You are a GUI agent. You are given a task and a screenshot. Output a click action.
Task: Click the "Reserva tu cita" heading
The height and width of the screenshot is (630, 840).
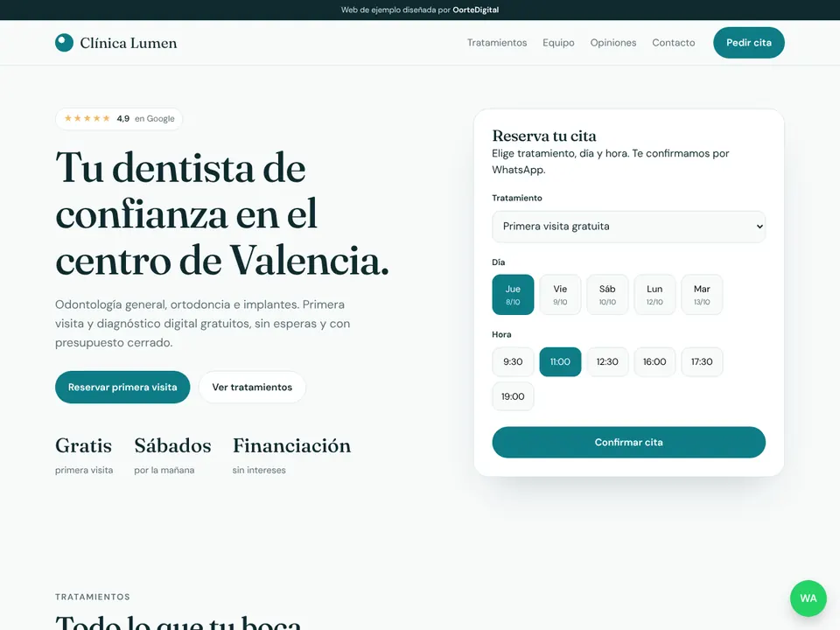click(544, 136)
